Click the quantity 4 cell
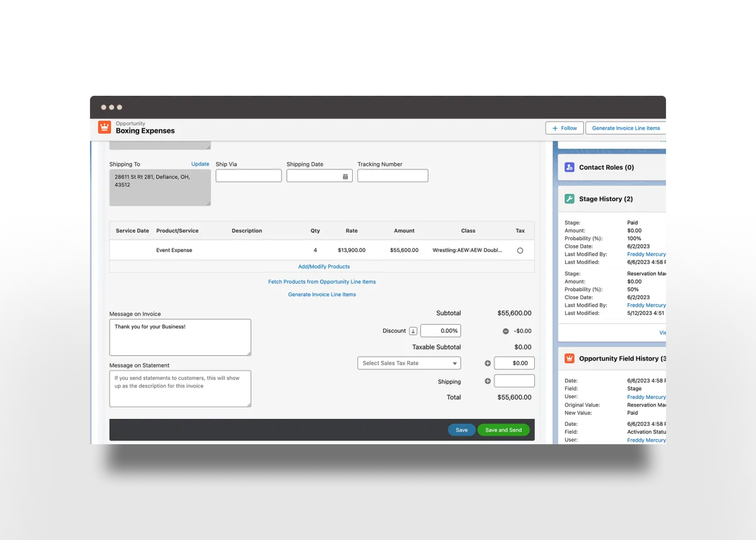This screenshot has width=756, height=540. (x=315, y=250)
